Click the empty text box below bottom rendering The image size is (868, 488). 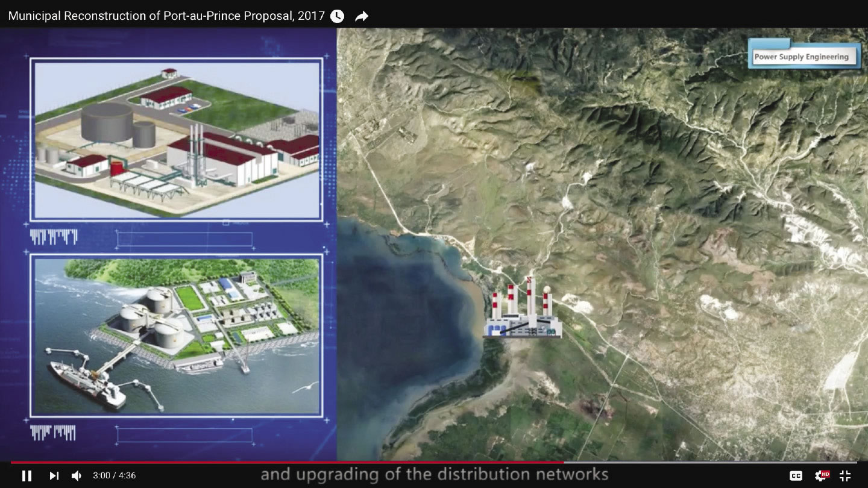tap(184, 435)
